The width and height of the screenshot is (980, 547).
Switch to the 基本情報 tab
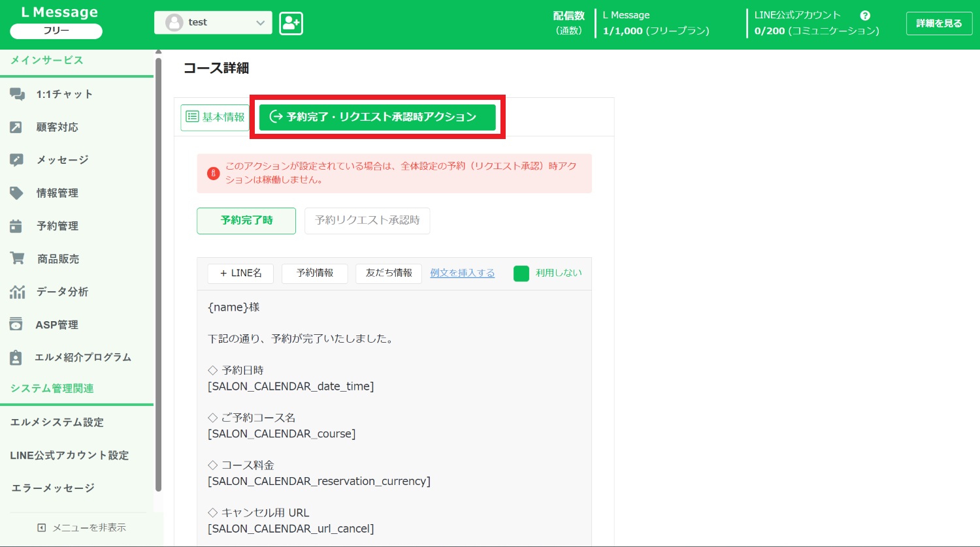[x=215, y=117]
